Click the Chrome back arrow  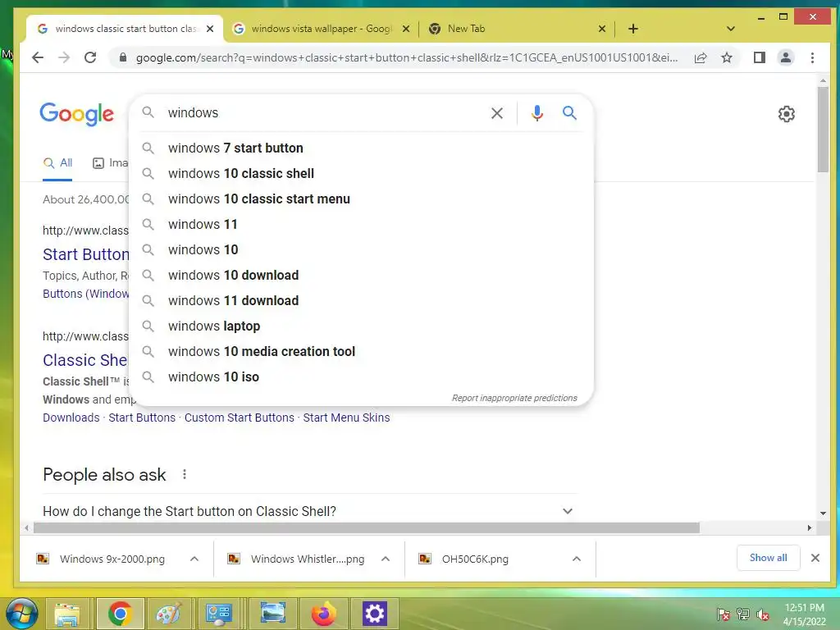click(x=38, y=57)
